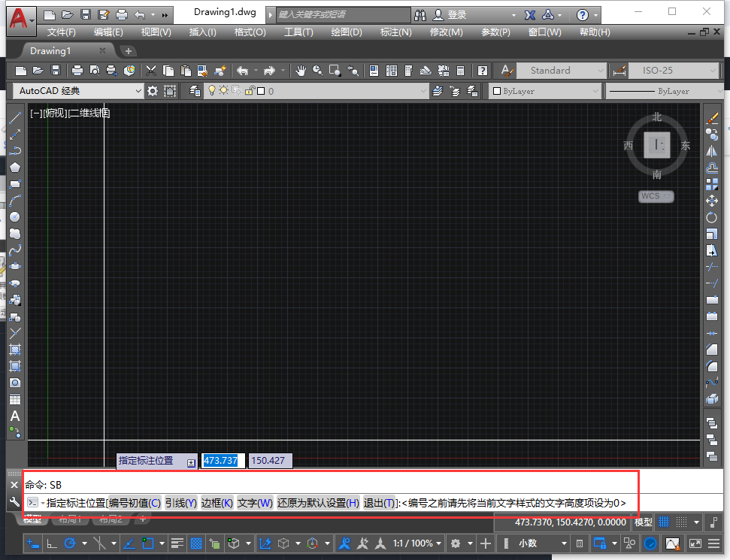The width and height of the screenshot is (730, 560).
Task: Select the Move modify tool
Action: [712, 201]
